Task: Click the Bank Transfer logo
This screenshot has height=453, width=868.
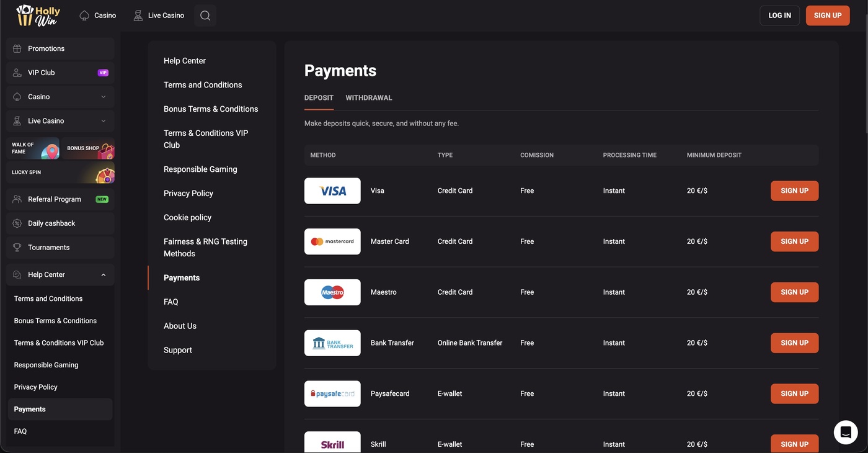Action: click(332, 343)
